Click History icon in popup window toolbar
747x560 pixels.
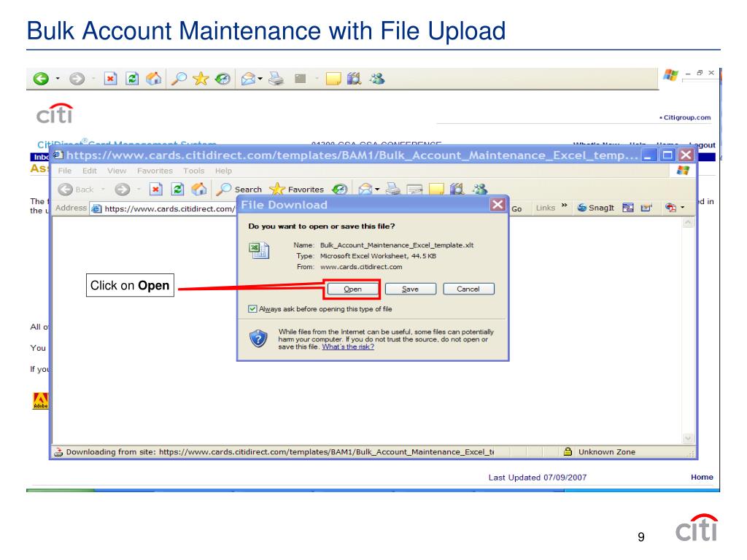[340, 190]
